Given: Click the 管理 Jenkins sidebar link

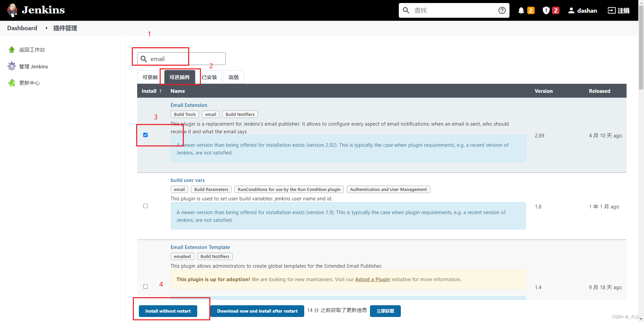Looking at the screenshot, I should point(34,66).
